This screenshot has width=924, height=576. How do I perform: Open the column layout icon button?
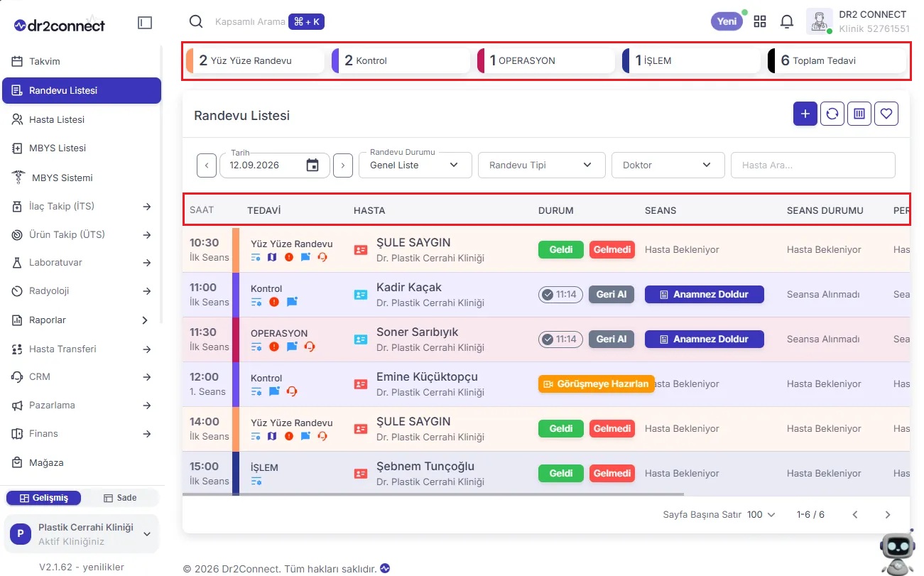pos(859,114)
